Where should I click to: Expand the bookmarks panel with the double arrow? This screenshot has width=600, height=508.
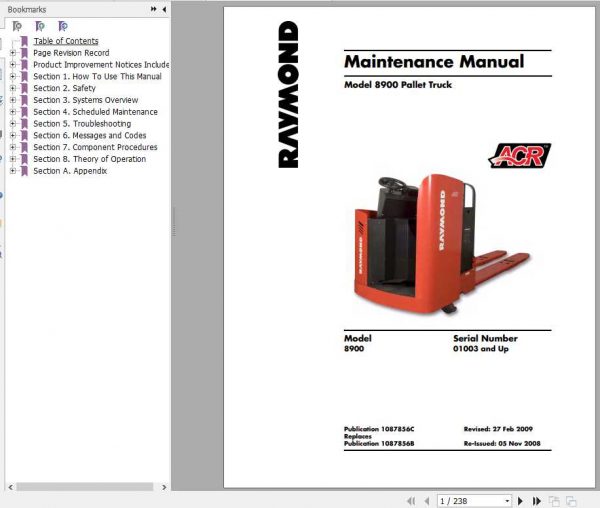[x=153, y=9]
